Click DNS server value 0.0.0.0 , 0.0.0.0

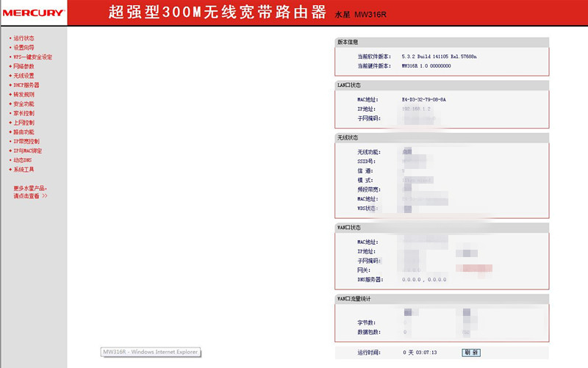[x=424, y=280]
